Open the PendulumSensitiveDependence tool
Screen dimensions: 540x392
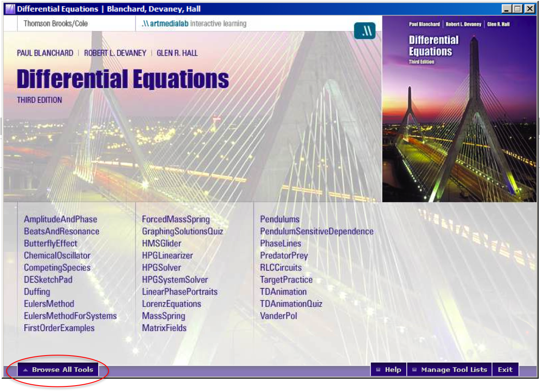[317, 231]
